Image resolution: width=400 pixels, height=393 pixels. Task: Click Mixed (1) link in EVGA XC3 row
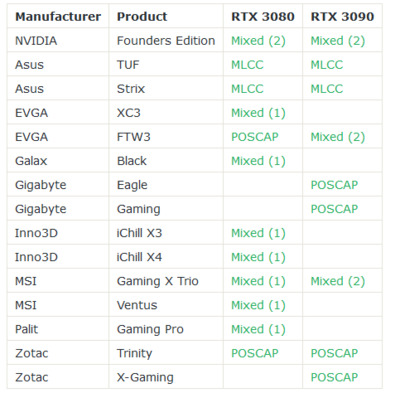click(258, 113)
